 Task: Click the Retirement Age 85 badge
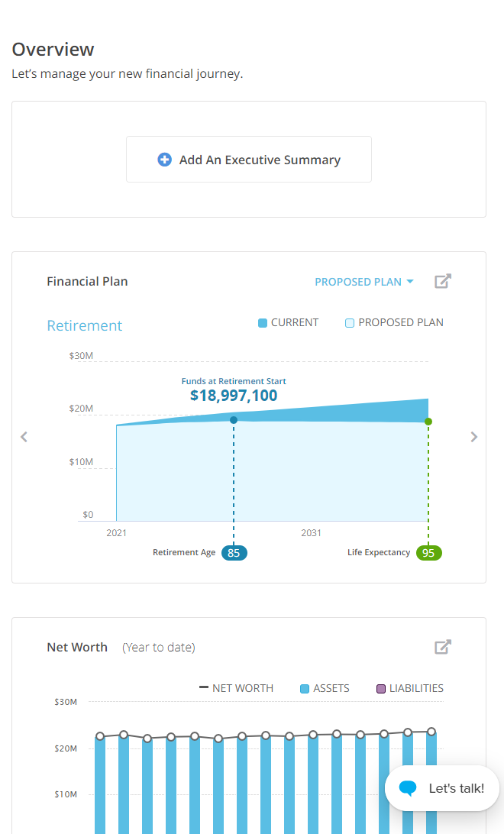click(x=234, y=552)
